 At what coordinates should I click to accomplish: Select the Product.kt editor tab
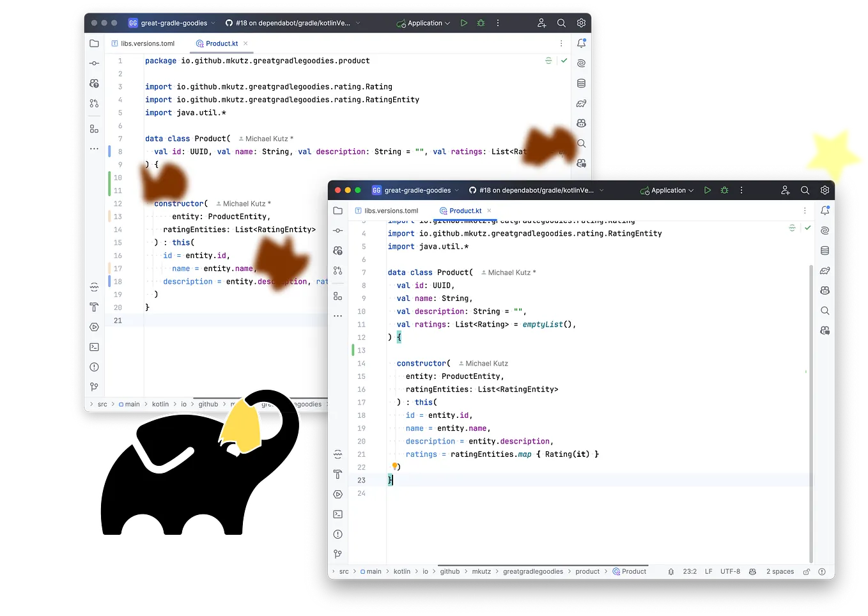(x=465, y=210)
